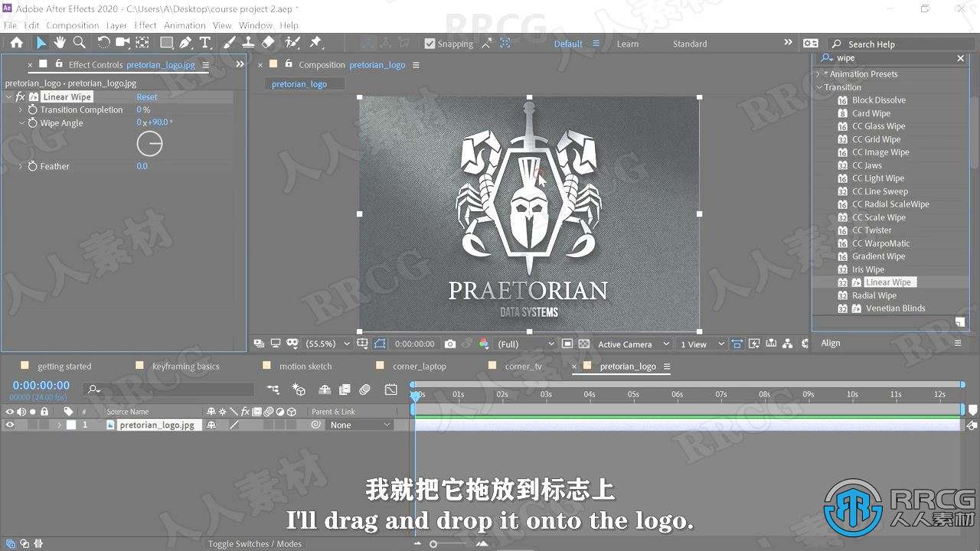
Task: Click the Composition Mini-Flowchart timeline icon
Action: (x=273, y=390)
